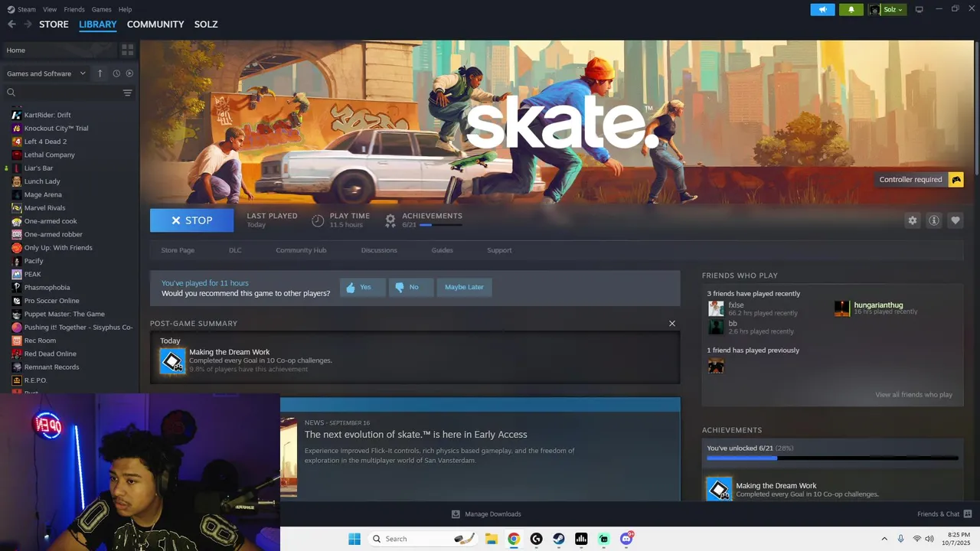Image resolution: width=980 pixels, height=551 pixels.
Task: Stop the running skate. game
Action: pos(192,220)
